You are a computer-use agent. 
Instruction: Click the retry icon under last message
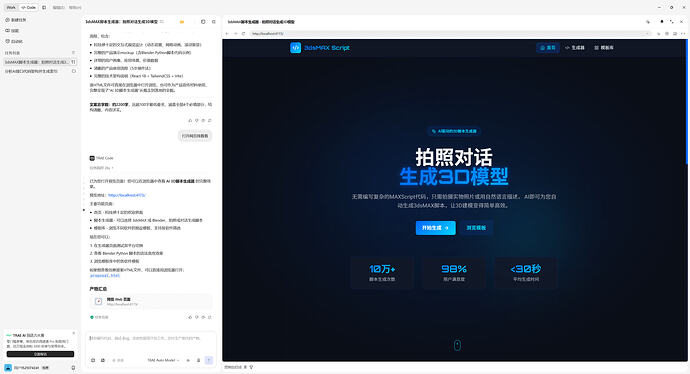click(203, 317)
